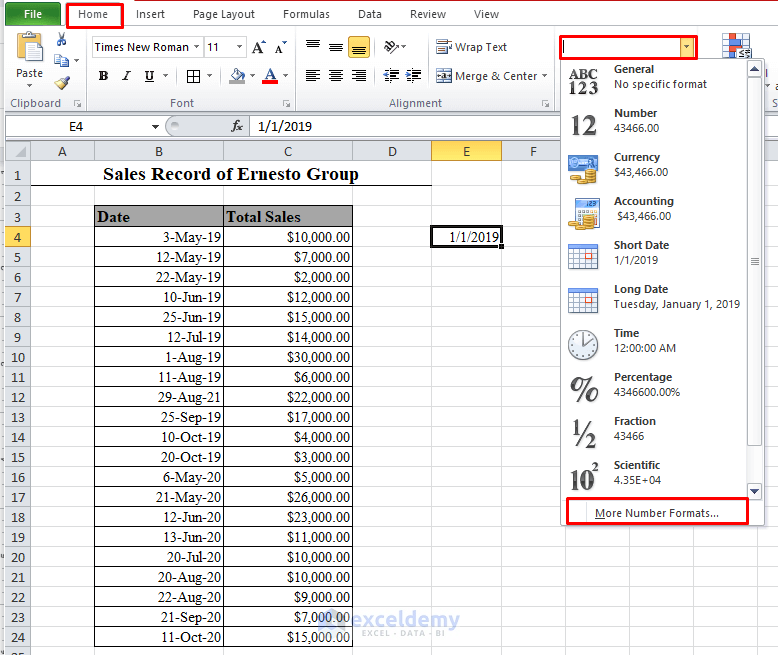Open More Number Formats link

point(656,513)
